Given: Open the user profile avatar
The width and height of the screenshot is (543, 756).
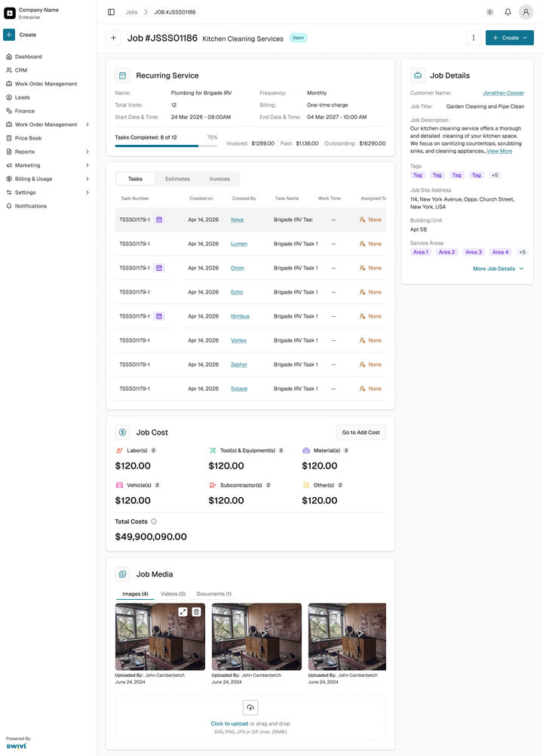Looking at the screenshot, I should coord(526,12).
